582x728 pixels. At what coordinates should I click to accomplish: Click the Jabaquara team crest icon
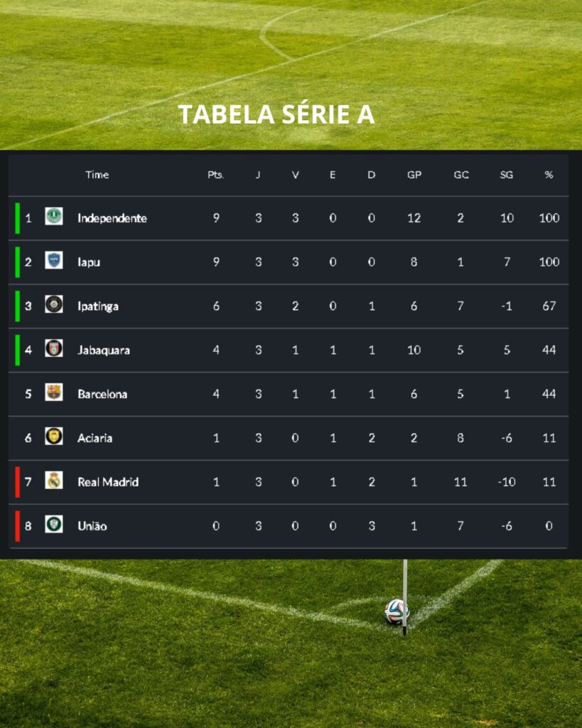tap(54, 348)
